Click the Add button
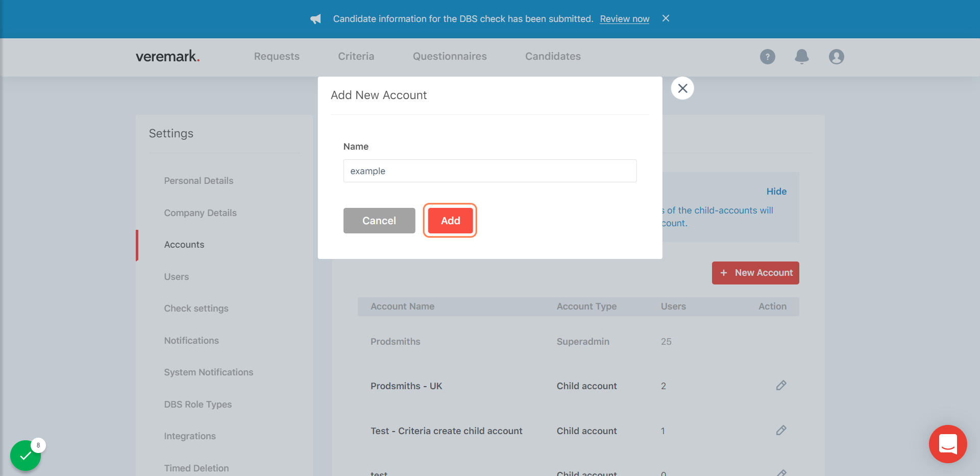980x476 pixels. (450, 221)
